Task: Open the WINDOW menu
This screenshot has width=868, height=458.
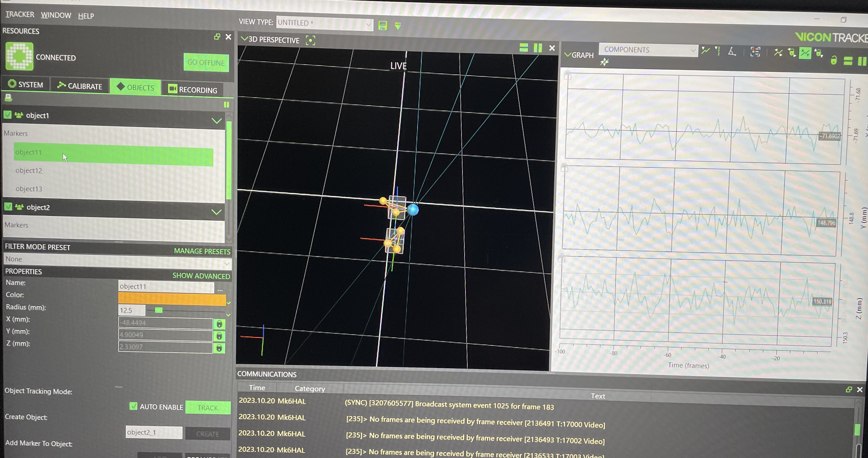Action: coord(56,15)
